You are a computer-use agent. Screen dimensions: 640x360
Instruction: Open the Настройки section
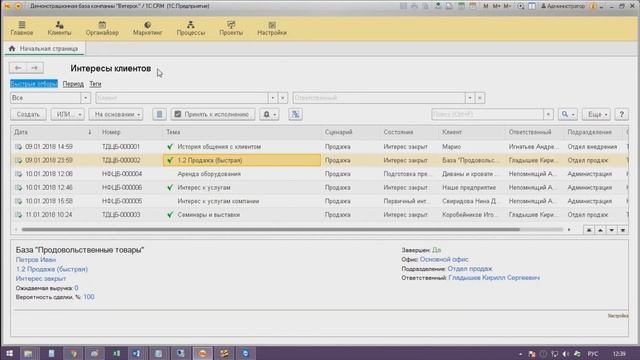pyautogui.click(x=272, y=28)
